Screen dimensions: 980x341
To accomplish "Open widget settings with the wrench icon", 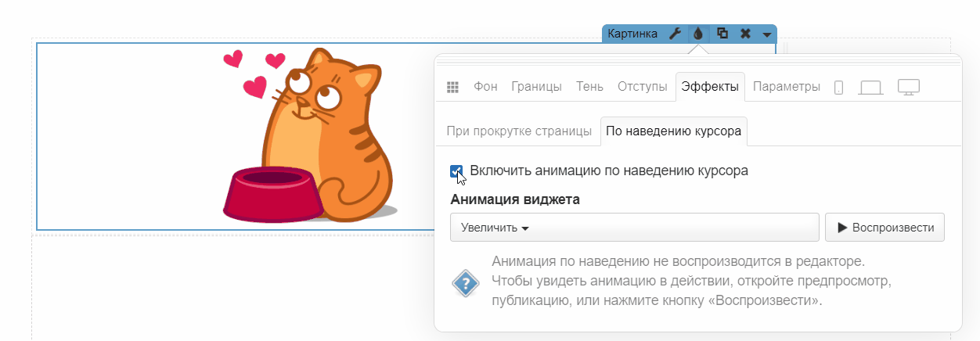I will pyautogui.click(x=675, y=34).
